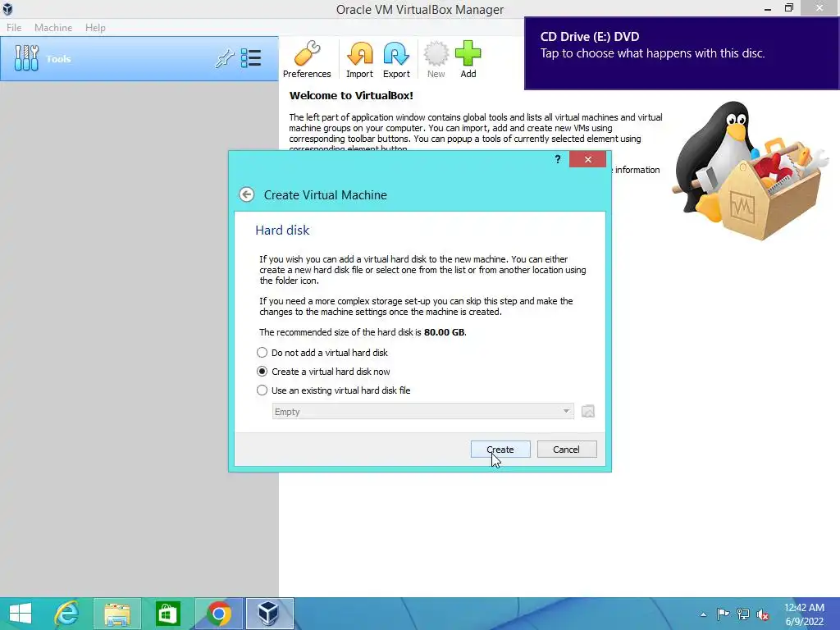Click the green Add machine icon
Viewport: 840px width, 630px height.
468,59
